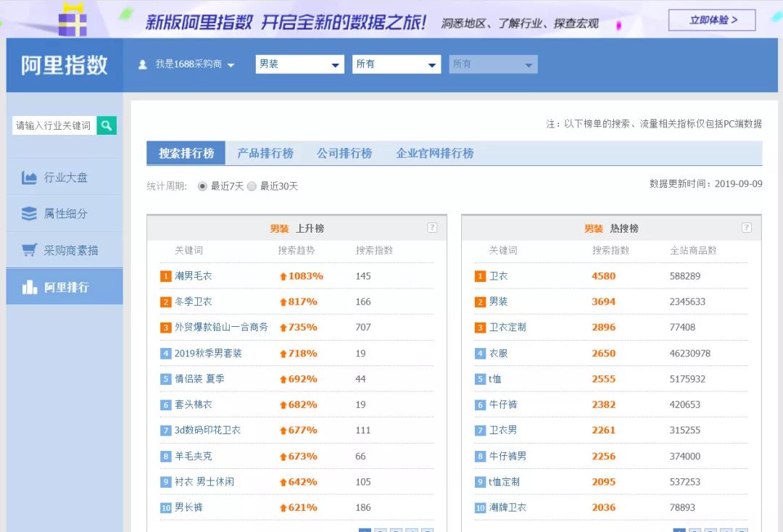
Task: Click the 搜索趋势 column header
Action: tap(297, 251)
